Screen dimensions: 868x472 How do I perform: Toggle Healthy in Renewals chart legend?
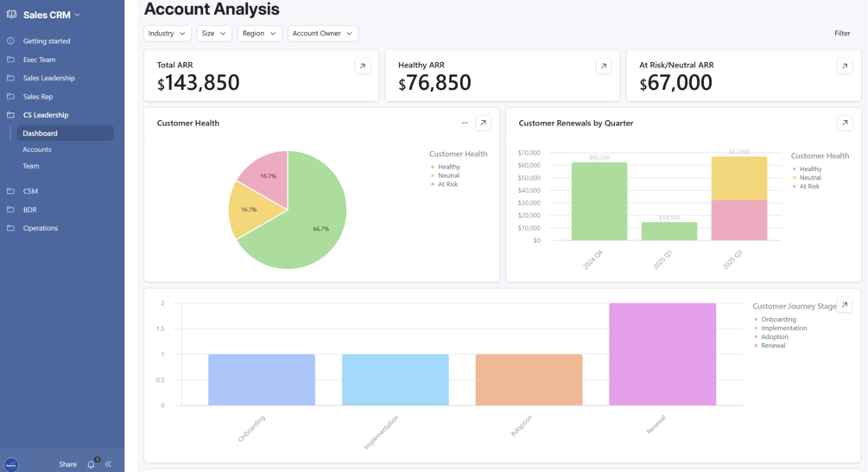pyautogui.click(x=807, y=169)
